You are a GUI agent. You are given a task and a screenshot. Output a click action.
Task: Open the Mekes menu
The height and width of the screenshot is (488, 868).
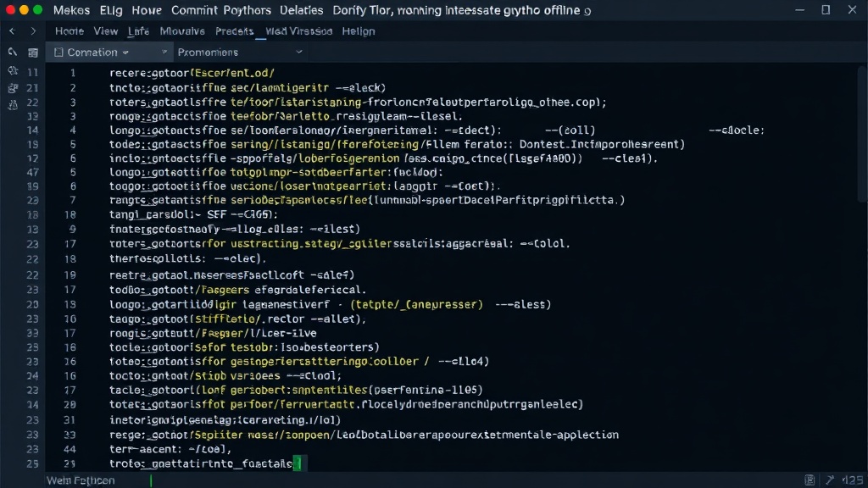coord(71,10)
